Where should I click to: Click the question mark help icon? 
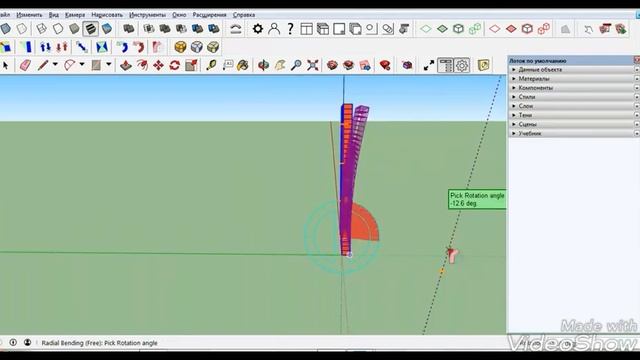coord(290,29)
